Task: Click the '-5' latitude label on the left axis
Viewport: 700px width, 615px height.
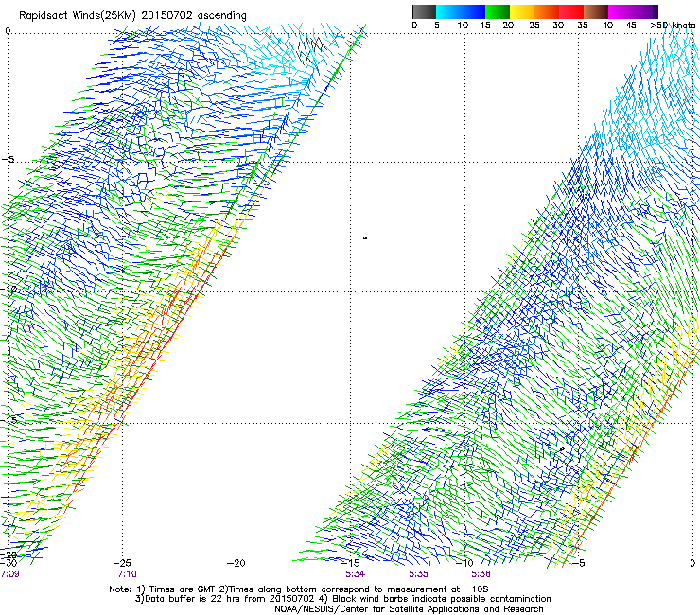Action: (x=9, y=160)
